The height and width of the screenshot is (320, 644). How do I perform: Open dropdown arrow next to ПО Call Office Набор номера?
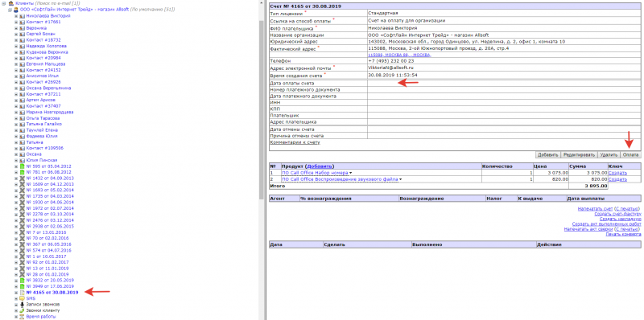tap(351, 173)
